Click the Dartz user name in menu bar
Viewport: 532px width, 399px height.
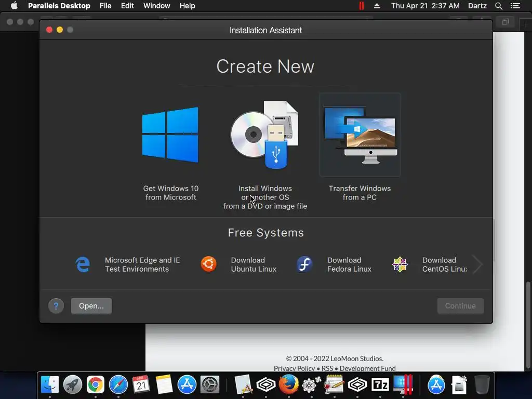pyautogui.click(x=477, y=6)
